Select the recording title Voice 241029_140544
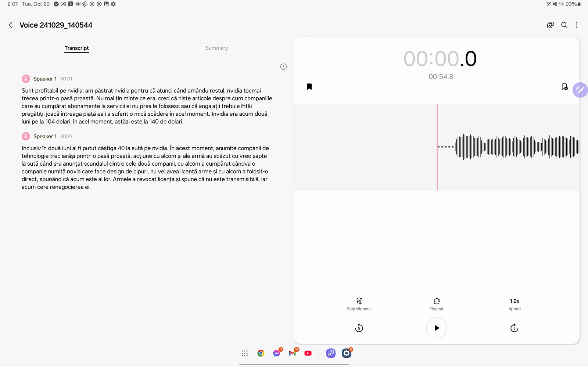Image resolution: width=588 pixels, height=367 pixels. pos(56,25)
